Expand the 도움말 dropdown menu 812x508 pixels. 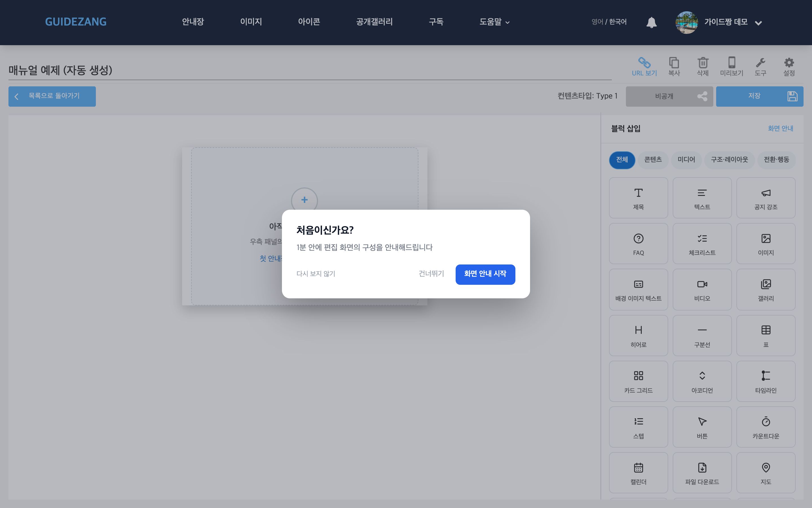[x=494, y=22]
